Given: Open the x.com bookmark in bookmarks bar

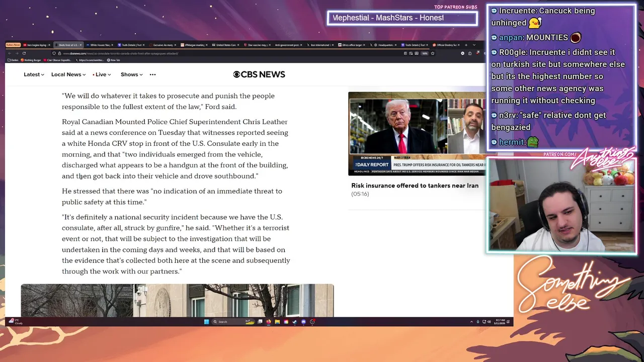Looking at the screenshot, I should click(x=90, y=60).
